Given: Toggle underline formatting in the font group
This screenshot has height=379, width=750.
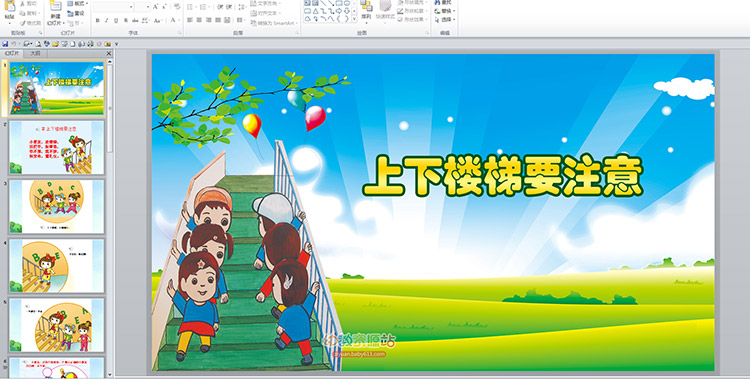Looking at the screenshot, I should tap(116, 20).
